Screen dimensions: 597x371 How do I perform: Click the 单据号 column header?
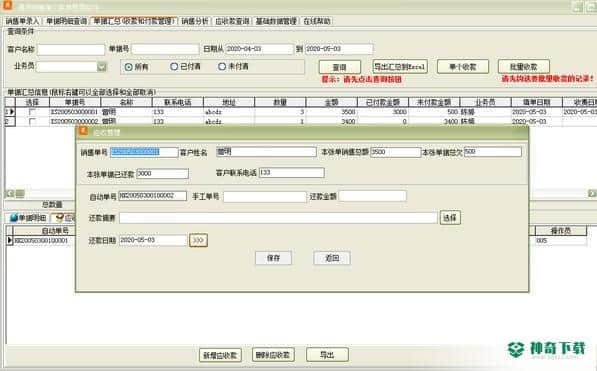(x=75, y=102)
